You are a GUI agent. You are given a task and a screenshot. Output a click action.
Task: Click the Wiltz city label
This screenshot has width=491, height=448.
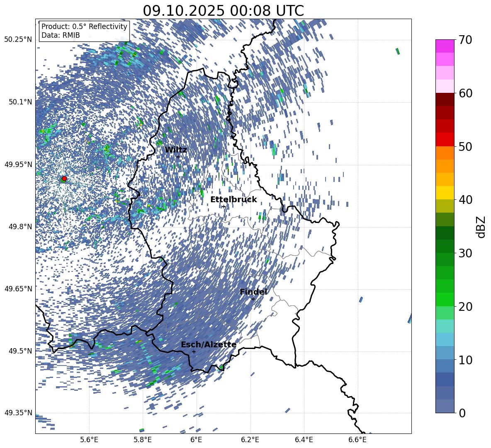(x=176, y=150)
